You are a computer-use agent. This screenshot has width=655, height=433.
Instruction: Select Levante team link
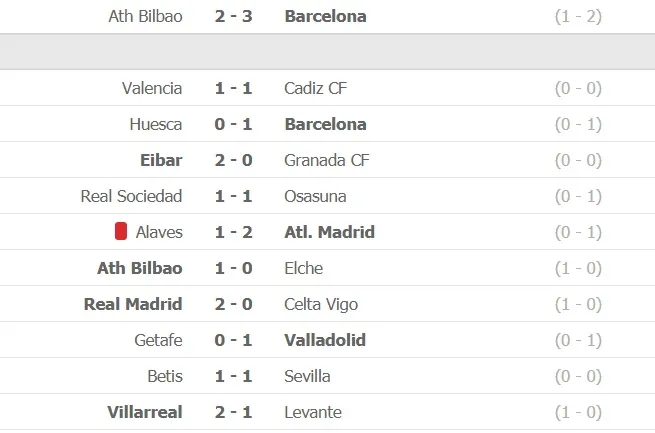click(x=313, y=412)
